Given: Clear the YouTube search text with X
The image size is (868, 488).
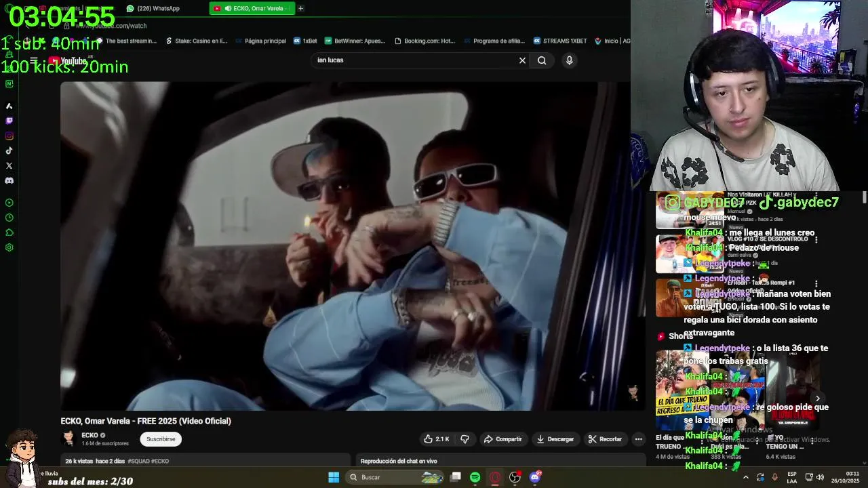Looking at the screenshot, I should coord(522,60).
